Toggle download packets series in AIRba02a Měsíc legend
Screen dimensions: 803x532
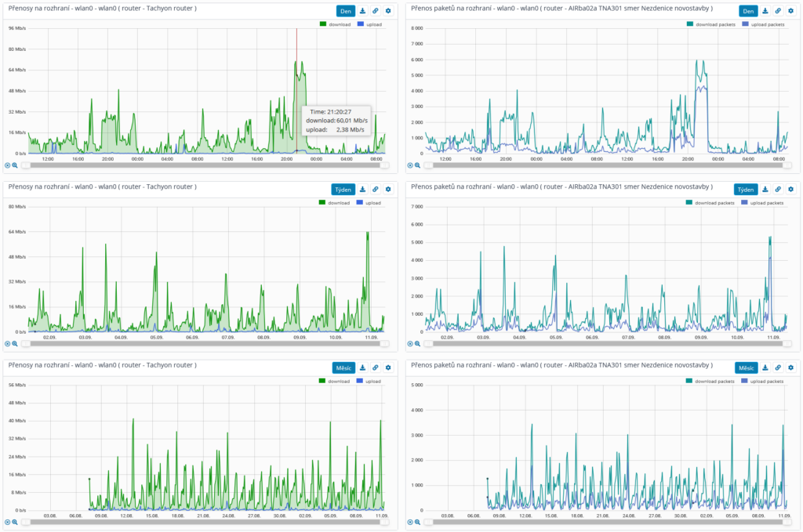pyautogui.click(x=710, y=382)
